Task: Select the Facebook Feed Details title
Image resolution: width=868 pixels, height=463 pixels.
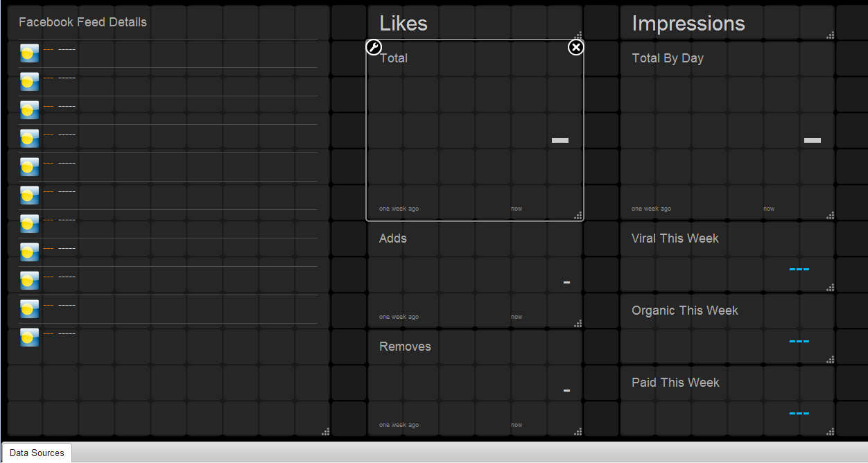Action: pos(83,22)
